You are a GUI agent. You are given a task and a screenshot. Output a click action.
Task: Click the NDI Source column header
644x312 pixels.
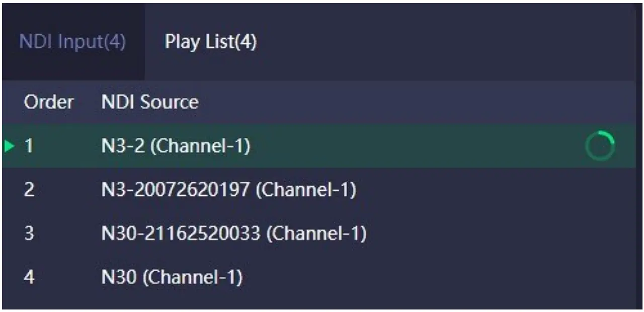point(150,103)
